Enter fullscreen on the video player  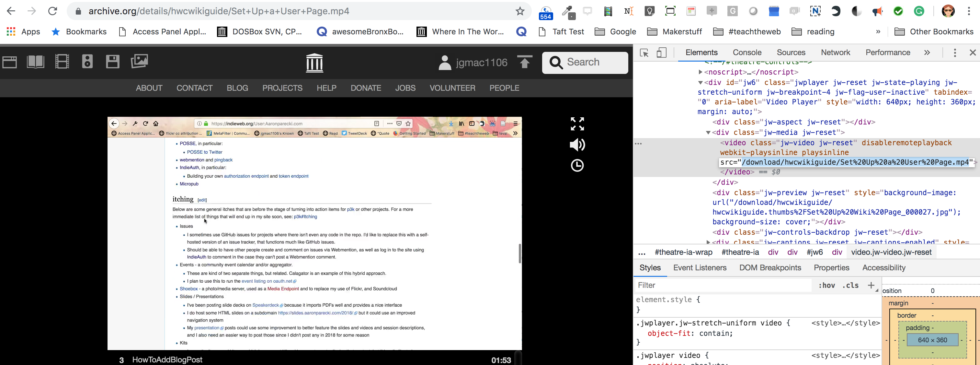tap(577, 124)
